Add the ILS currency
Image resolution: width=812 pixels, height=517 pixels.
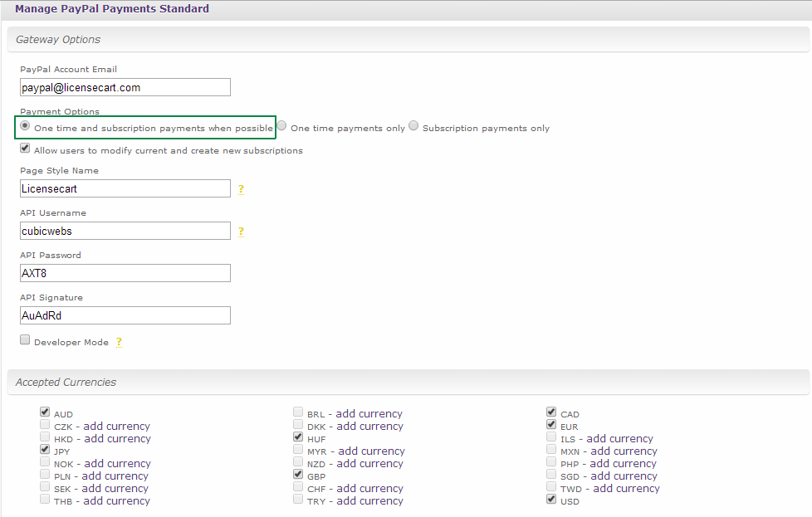(x=620, y=439)
